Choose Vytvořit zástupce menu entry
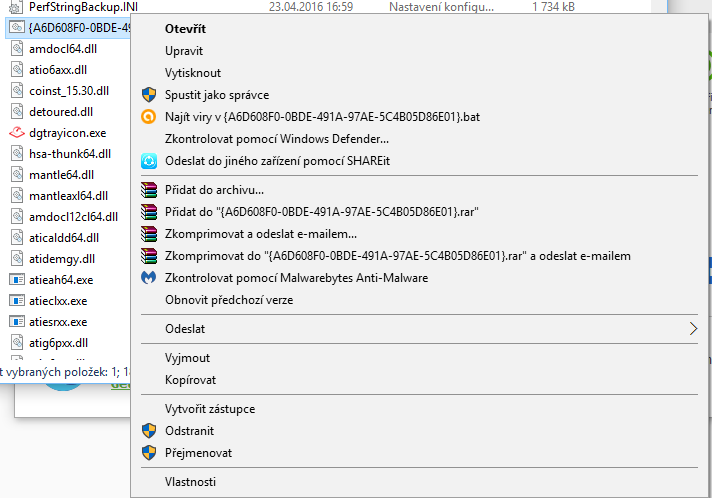 (210, 409)
